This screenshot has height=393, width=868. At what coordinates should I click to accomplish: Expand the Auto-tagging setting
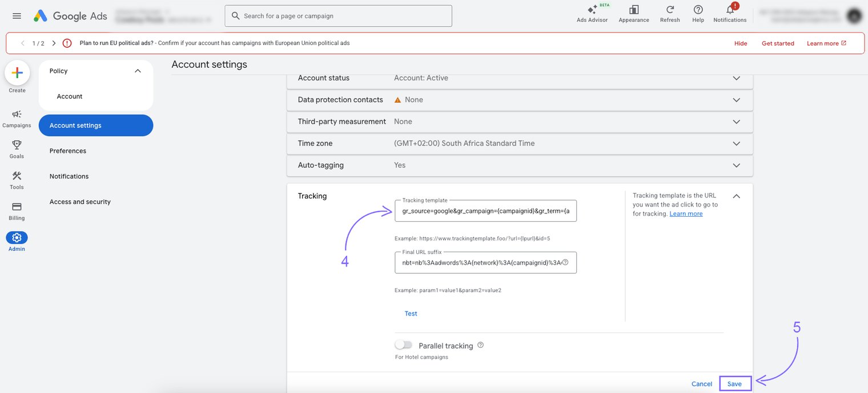pos(736,165)
